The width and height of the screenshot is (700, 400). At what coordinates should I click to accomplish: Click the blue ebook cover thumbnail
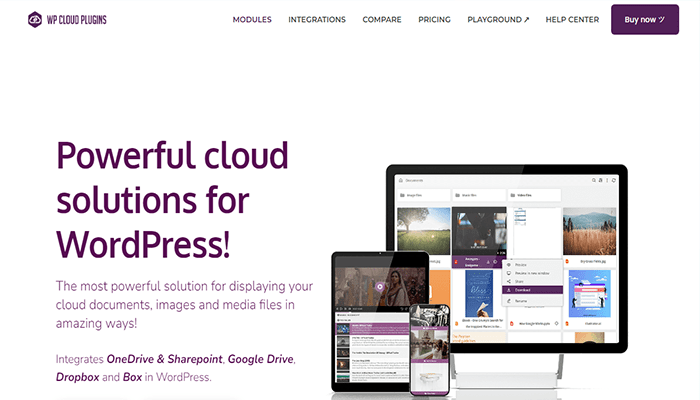pos(479,294)
